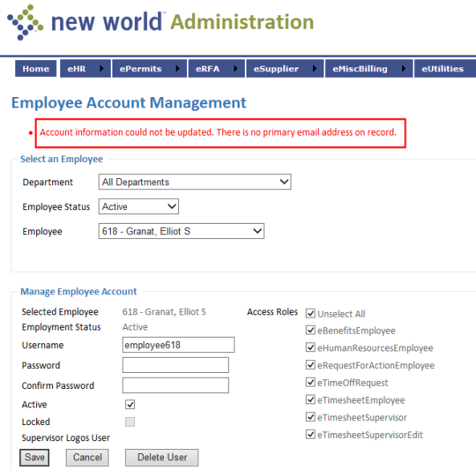Click the Save button
Image resolution: width=476 pixels, height=470 pixels.
click(35, 457)
